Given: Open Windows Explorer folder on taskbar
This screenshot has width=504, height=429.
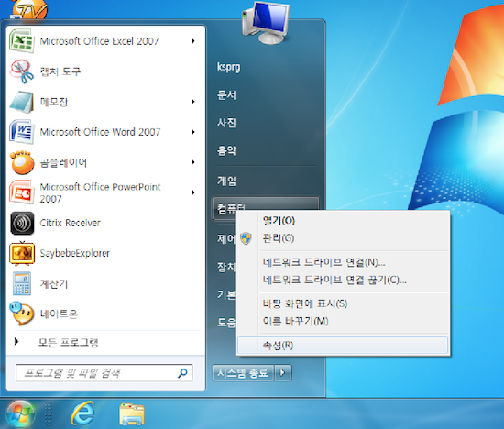Looking at the screenshot, I should point(131,414).
